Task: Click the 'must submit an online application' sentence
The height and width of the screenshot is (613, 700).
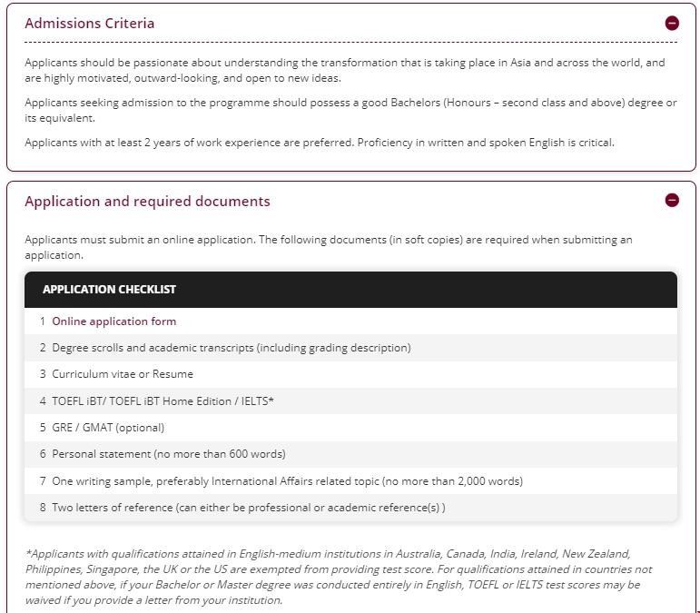Action: (329, 248)
